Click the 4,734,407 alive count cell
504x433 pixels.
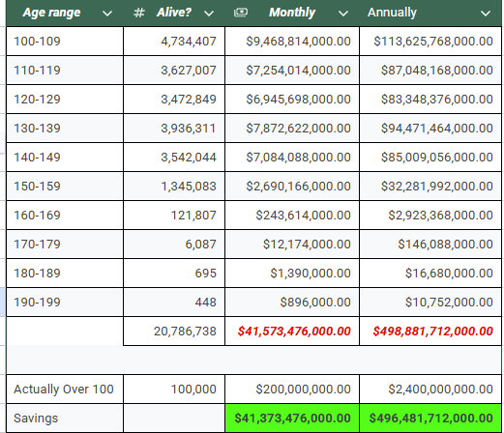[x=174, y=42]
